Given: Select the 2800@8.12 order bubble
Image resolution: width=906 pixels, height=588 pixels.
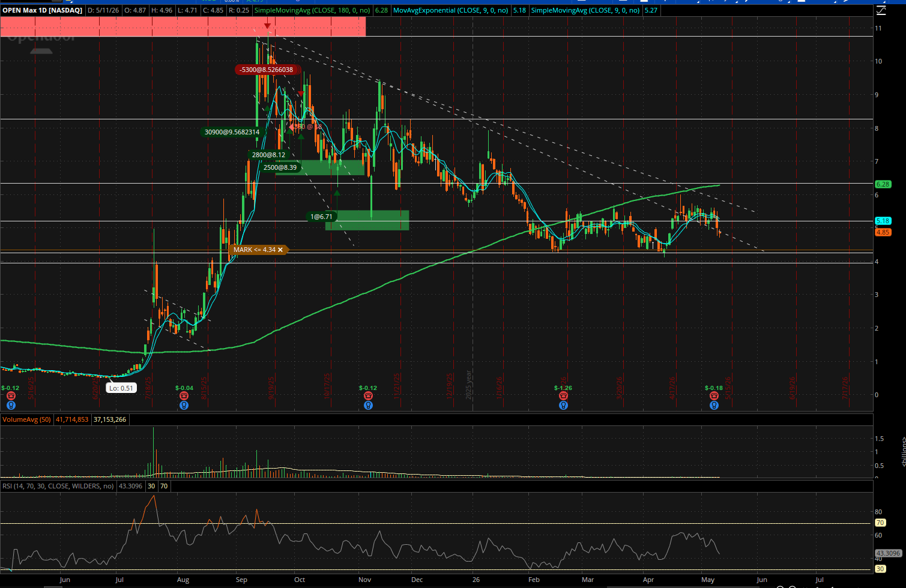Looking at the screenshot, I should pyautogui.click(x=268, y=155).
